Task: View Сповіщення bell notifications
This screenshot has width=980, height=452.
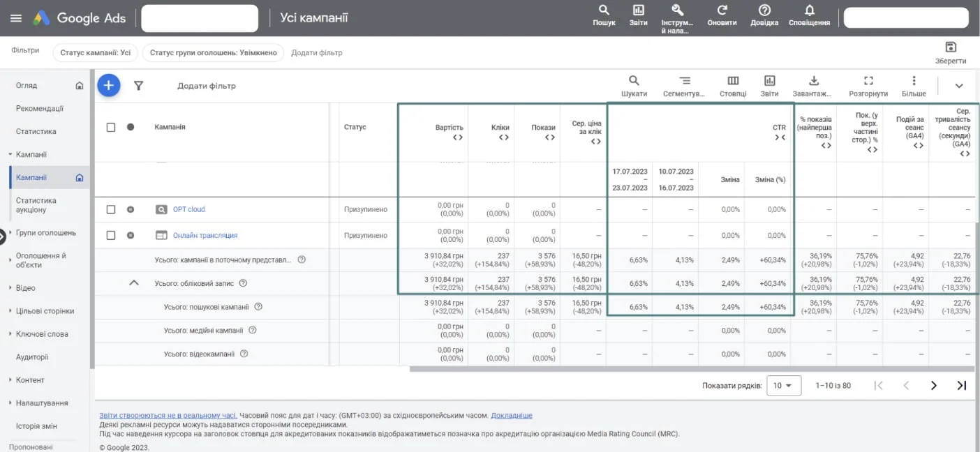Action: tap(809, 15)
